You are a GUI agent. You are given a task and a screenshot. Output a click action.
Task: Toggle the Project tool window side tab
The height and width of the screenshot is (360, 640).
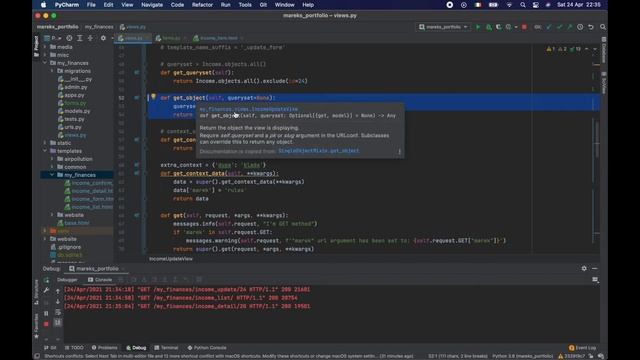[36, 46]
